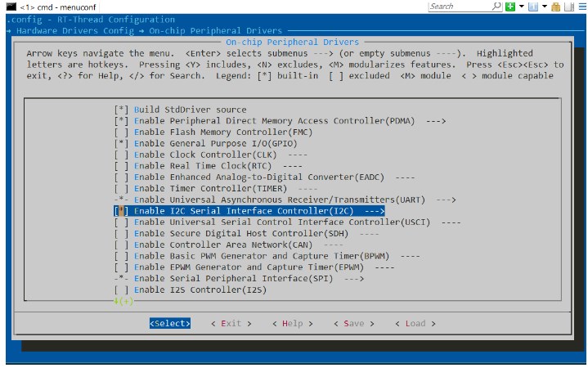The image size is (588, 368).
Task: Activate the < Help > button
Action: pyautogui.click(x=293, y=323)
